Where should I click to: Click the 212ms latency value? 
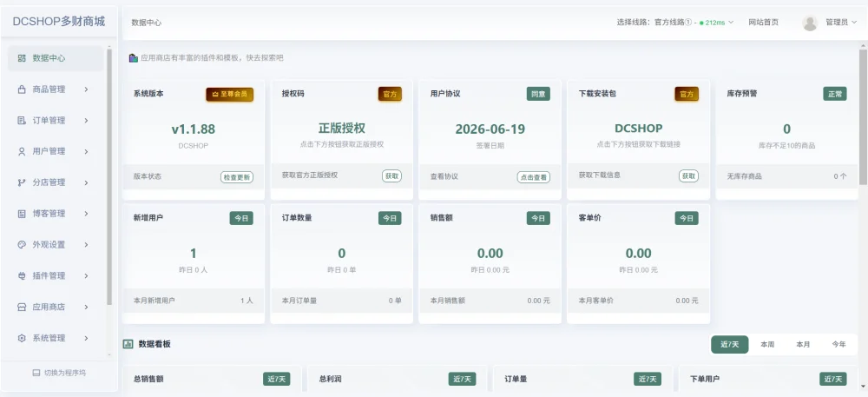(x=715, y=23)
